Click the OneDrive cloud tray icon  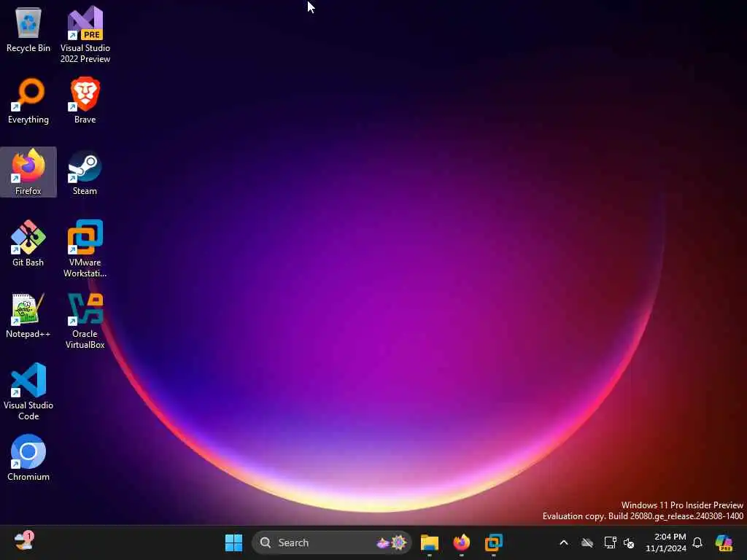coord(587,542)
